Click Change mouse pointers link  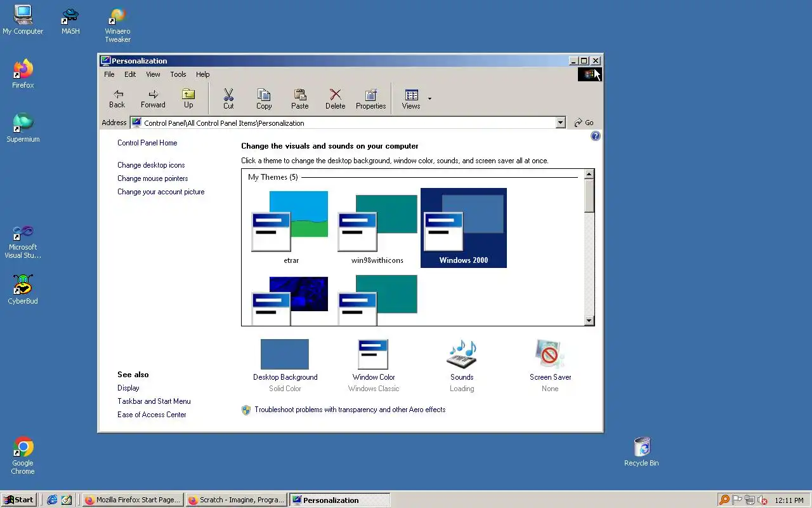click(x=152, y=178)
